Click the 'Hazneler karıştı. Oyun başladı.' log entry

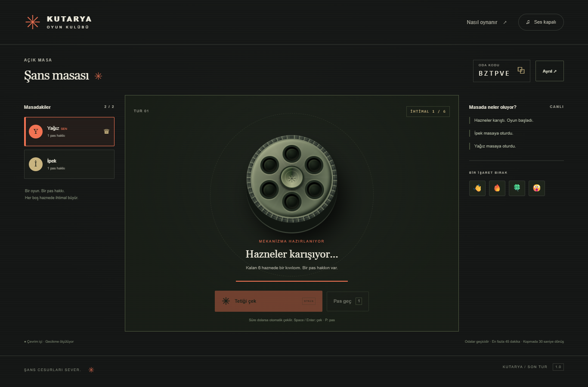[x=504, y=120]
